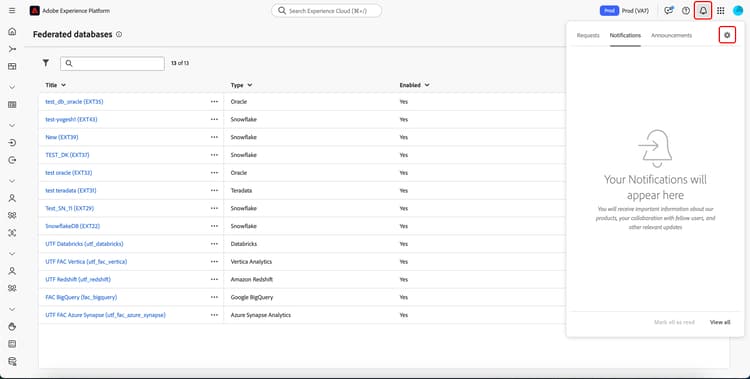The width and height of the screenshot is (750, 379).
Task: Open the apps grid switcher icon
Action: coord(720,11)
